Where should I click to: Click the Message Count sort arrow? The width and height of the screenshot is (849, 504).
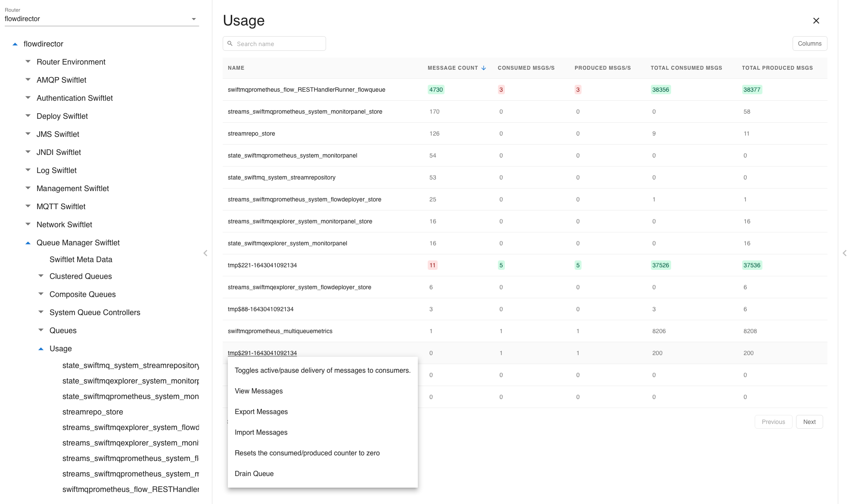[x=484, y=68]
